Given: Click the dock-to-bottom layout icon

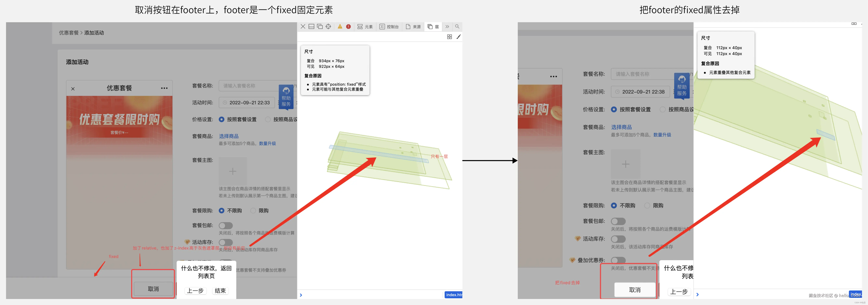Looking at the screenshot, I should point(311,27).
